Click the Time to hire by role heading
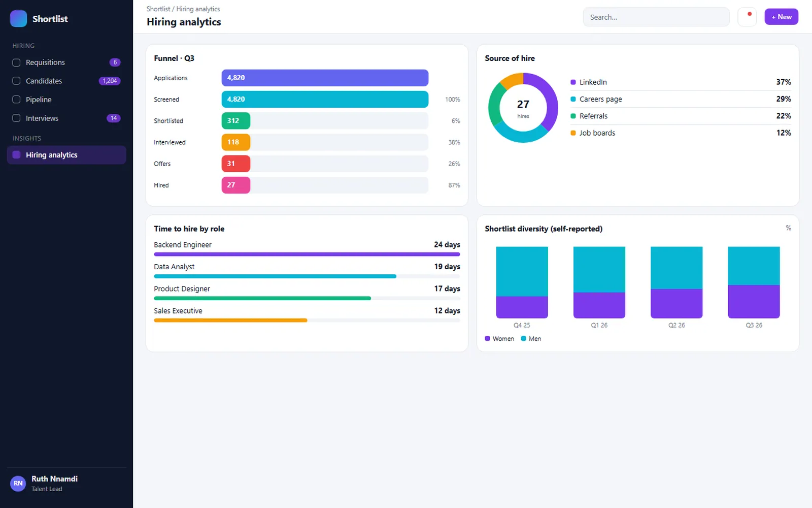The height and width of the screenshot is (508, 812). click(x=189, y=229)
